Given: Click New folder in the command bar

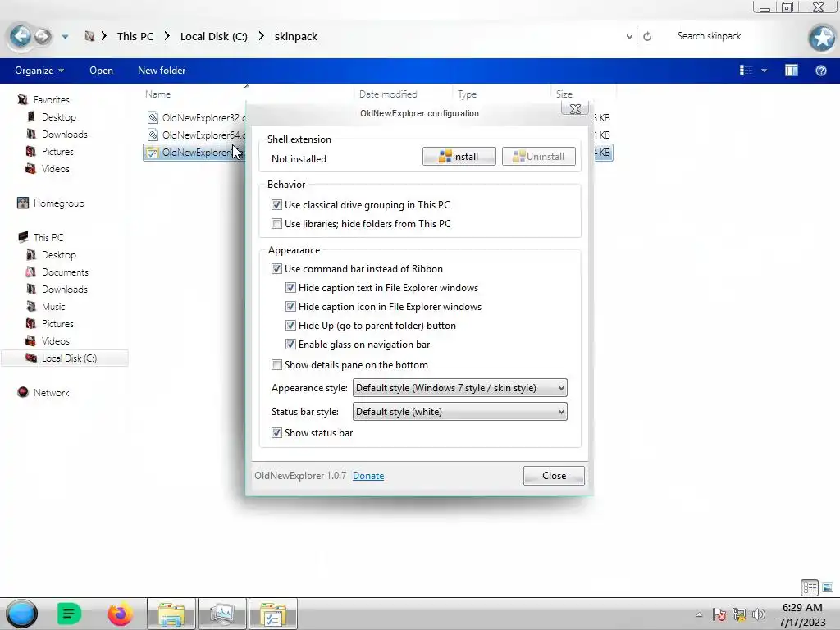Looking at the screenshot, I should coord(162,71).
